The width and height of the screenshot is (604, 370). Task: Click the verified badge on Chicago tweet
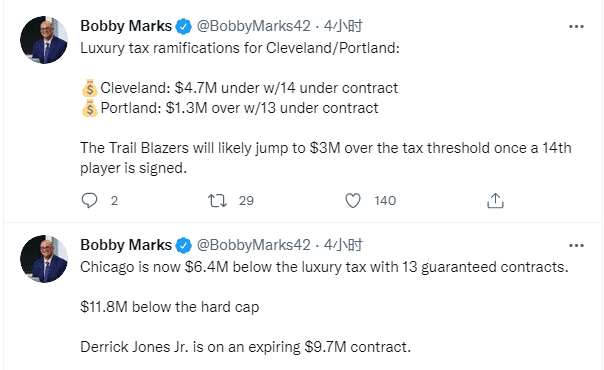coord(184,246)
